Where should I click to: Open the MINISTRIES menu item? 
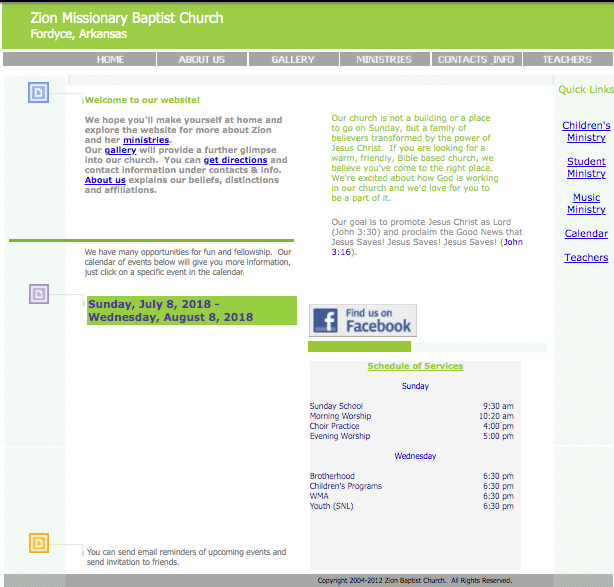383,60
